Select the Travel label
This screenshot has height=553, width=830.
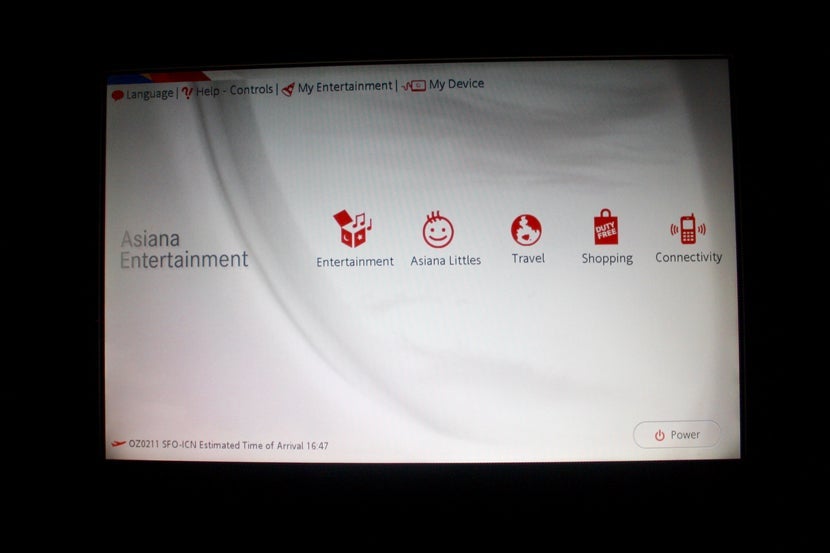[x=528, y=258]
